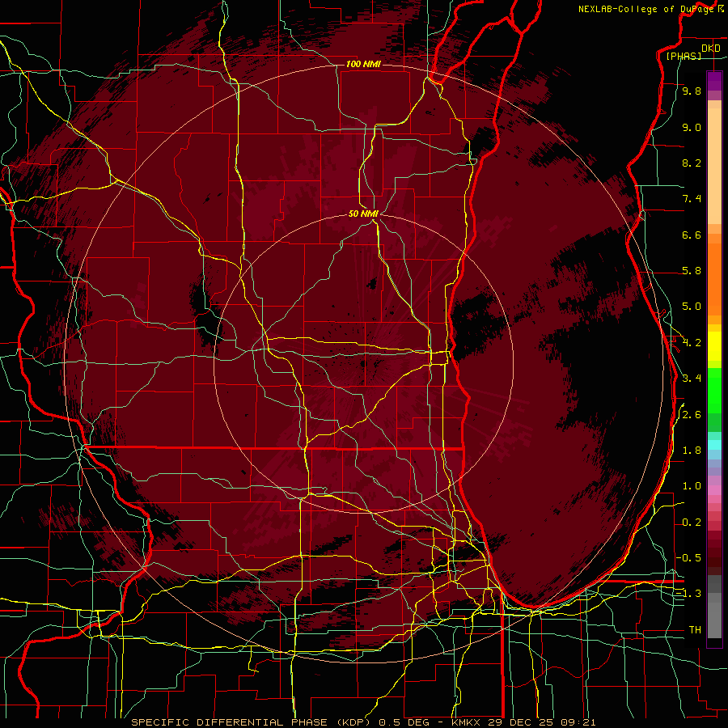Image resolution: width=728 pixels, height=728 pixels.
Task: Click the 6.6 value on the color scale
Action: (x=692, y=235)
